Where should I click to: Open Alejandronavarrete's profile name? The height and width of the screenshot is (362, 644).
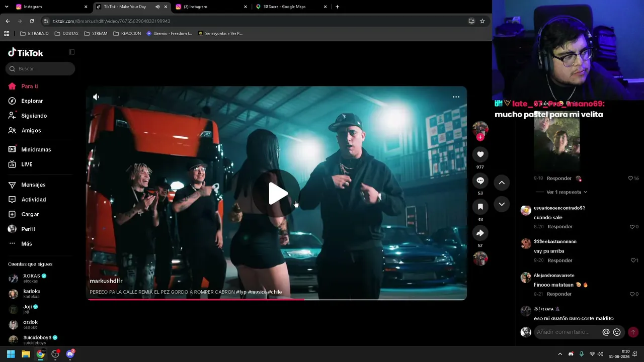554,276
